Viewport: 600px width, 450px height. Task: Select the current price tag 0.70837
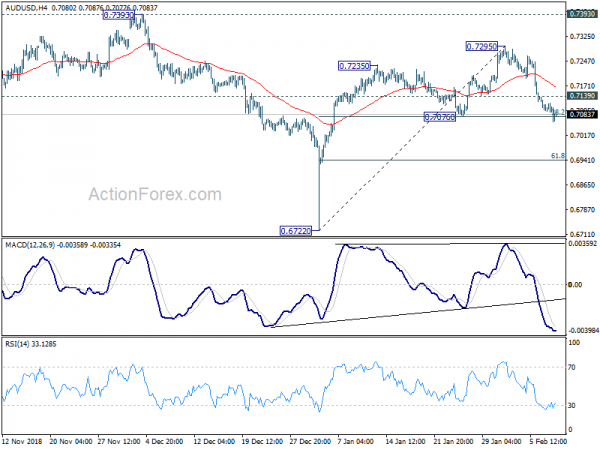[582, 114]
